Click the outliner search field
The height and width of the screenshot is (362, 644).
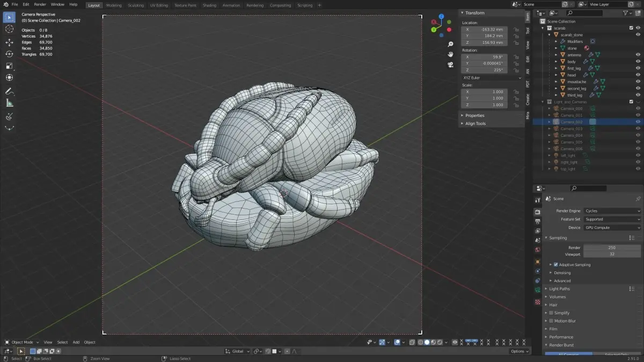tap(584, 13)
